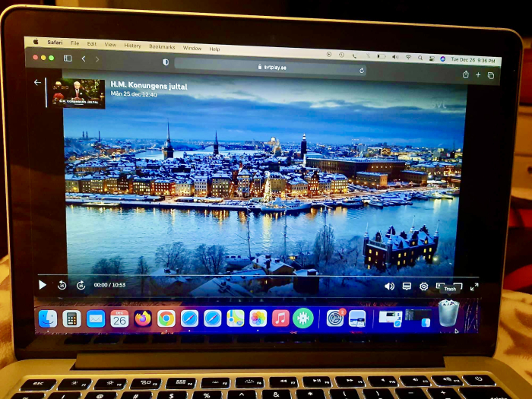Screen dimensions: 532x399
Task: Open Control Center
Action: click(432, 59)
